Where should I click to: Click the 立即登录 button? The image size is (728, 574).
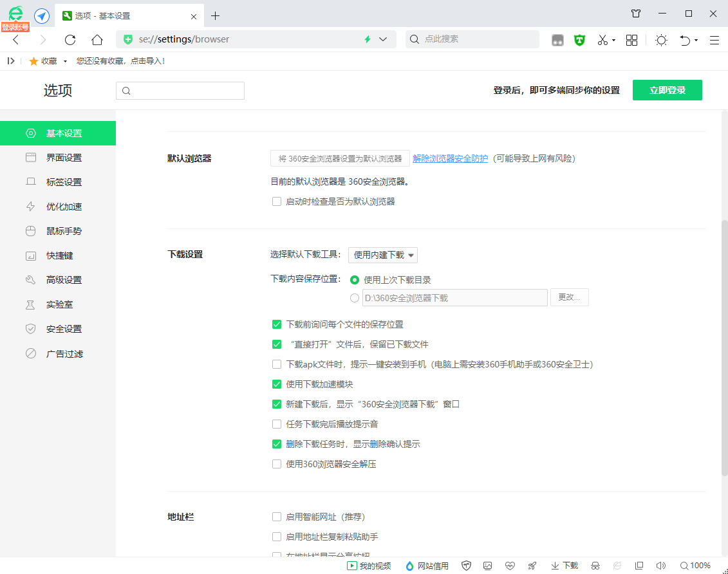667,90
